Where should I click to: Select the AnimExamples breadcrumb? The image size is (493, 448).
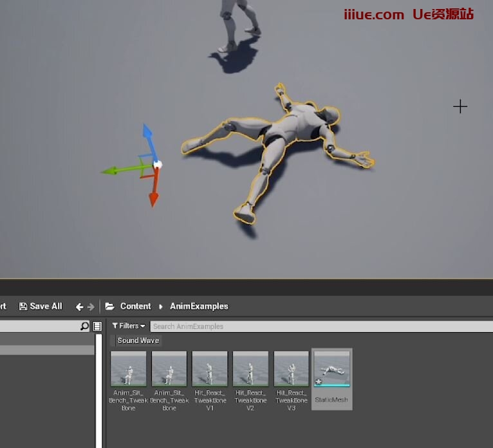199,306
